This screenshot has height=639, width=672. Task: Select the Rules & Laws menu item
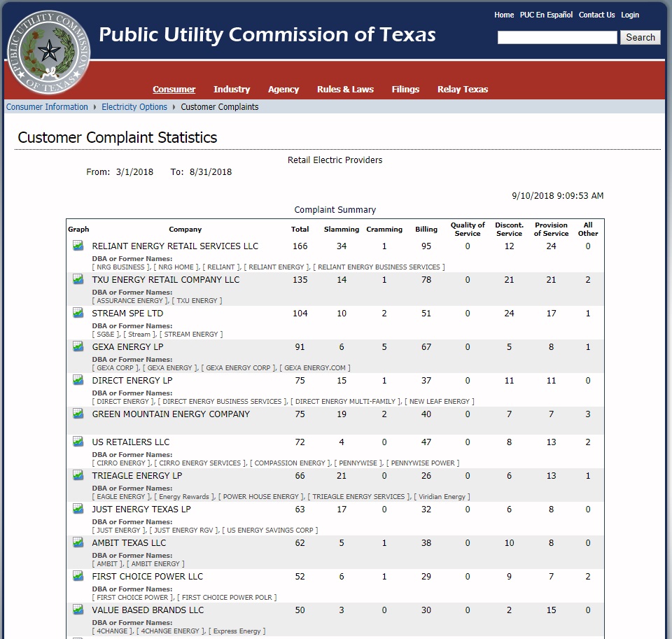[345, 89]
